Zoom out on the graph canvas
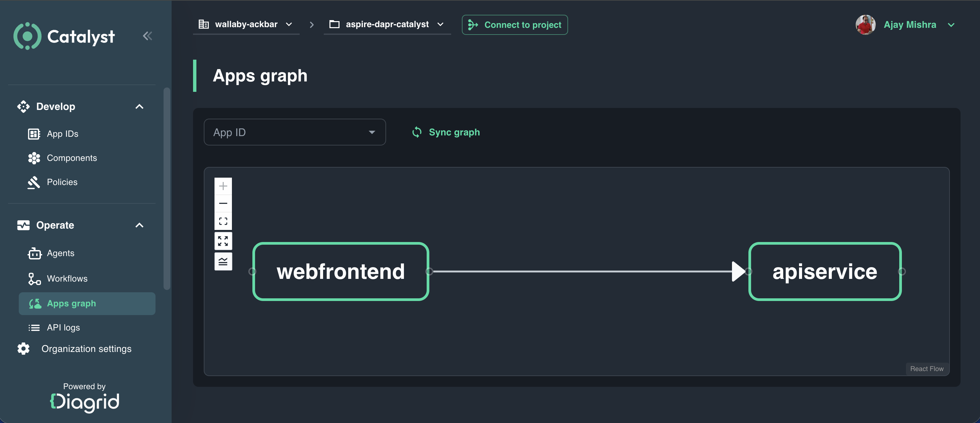The image size is (980, 423). click(223, 203)
